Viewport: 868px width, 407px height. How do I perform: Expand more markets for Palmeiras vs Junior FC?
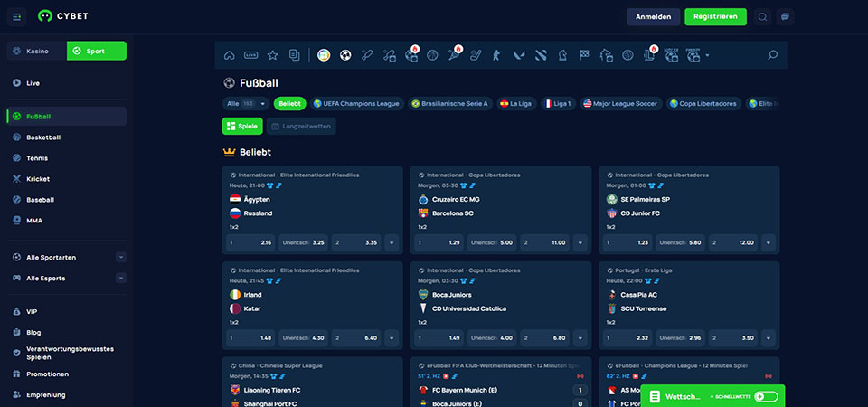click(x=769, y=242)
